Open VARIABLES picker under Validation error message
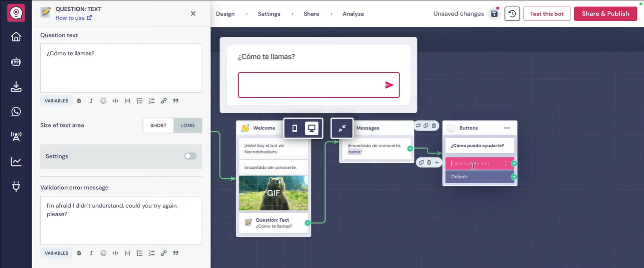The image size is (644, 268). [57, 253]
